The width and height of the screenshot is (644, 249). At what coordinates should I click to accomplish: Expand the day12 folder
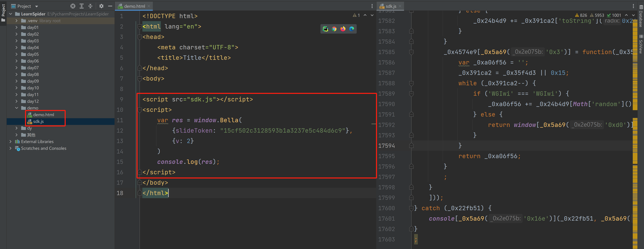point(16,101)
